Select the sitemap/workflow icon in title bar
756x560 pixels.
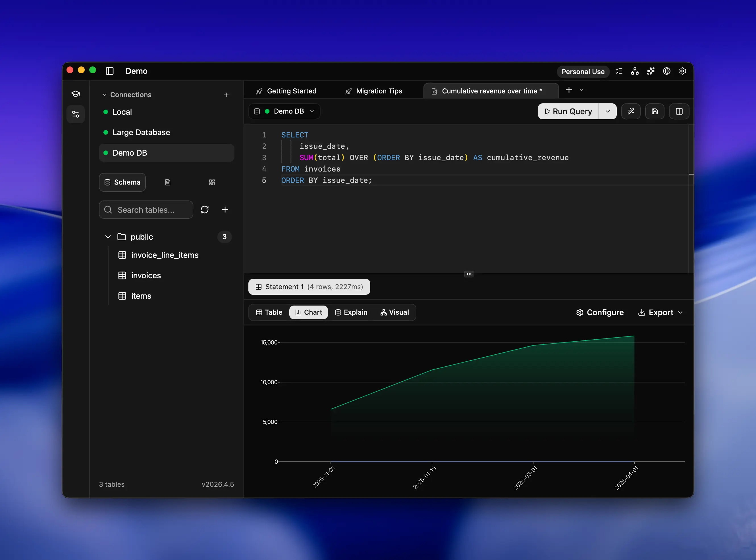pos(635,71)
